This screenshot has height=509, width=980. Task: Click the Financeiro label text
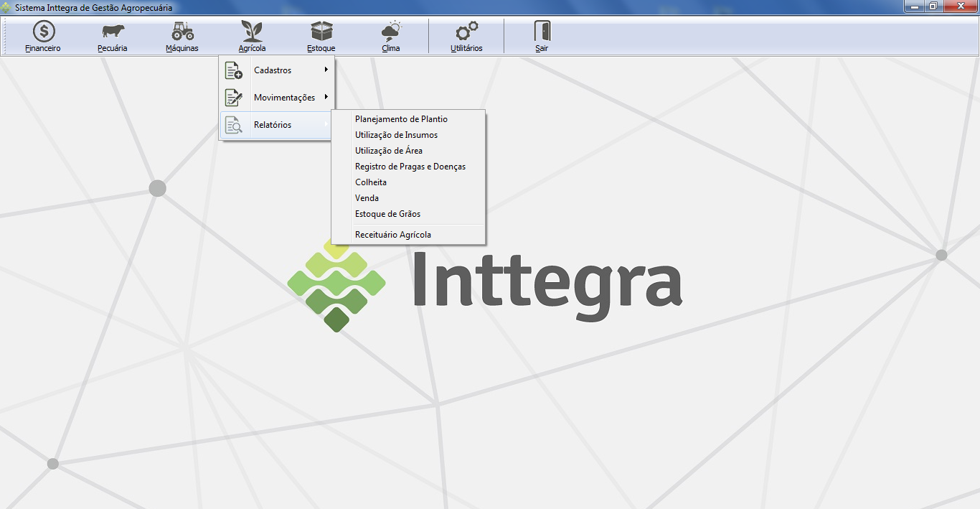(x=43, y=49)
